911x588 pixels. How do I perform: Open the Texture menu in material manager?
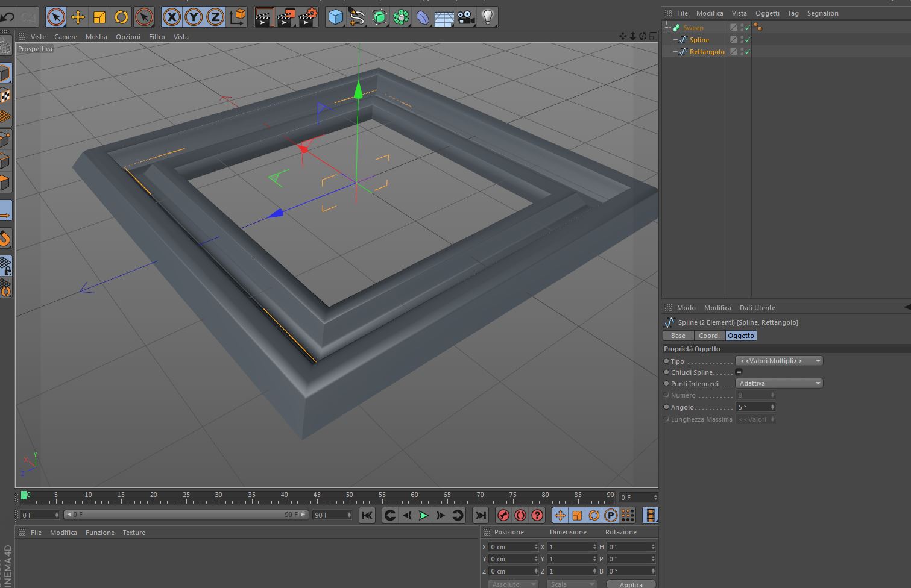134,533
